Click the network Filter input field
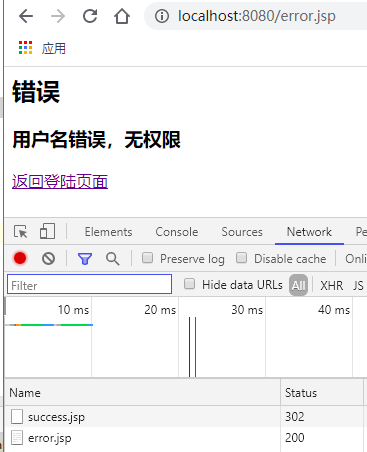 89,284
